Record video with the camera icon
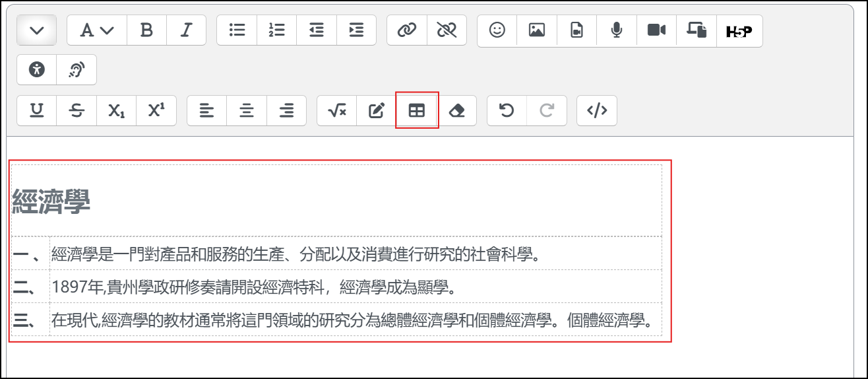 pyautogui.click(x=656, y=30)
